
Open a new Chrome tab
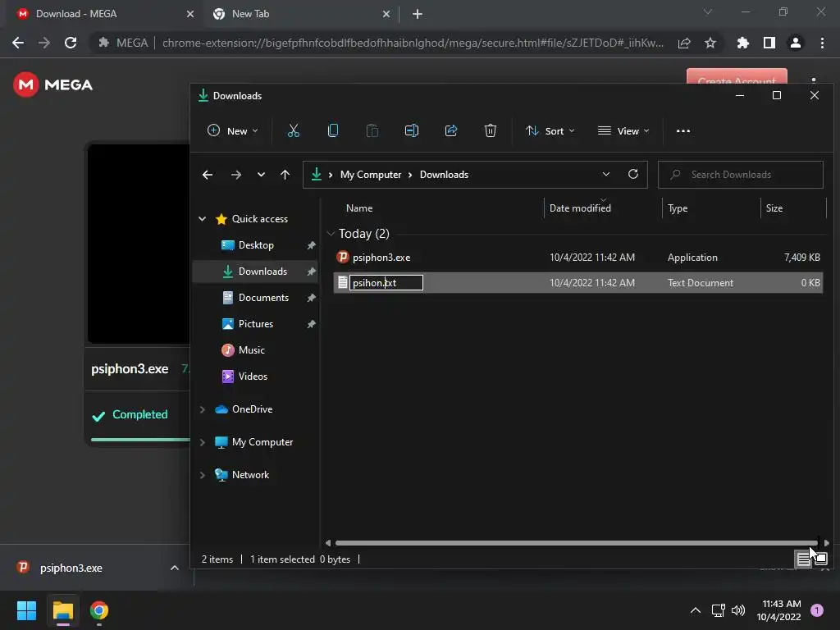(418, 14)
